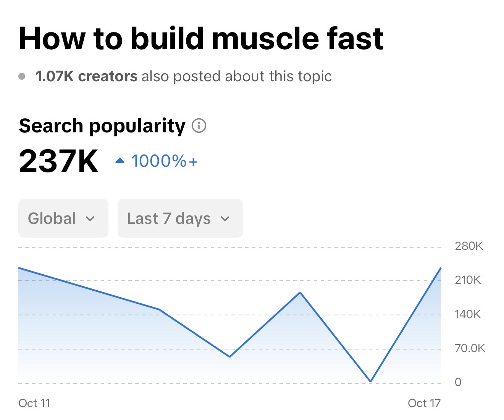The width and height of the screenshot is (504, 420).
Task: Click the bullet point before 1.07K creators
Action: (22, 76)
